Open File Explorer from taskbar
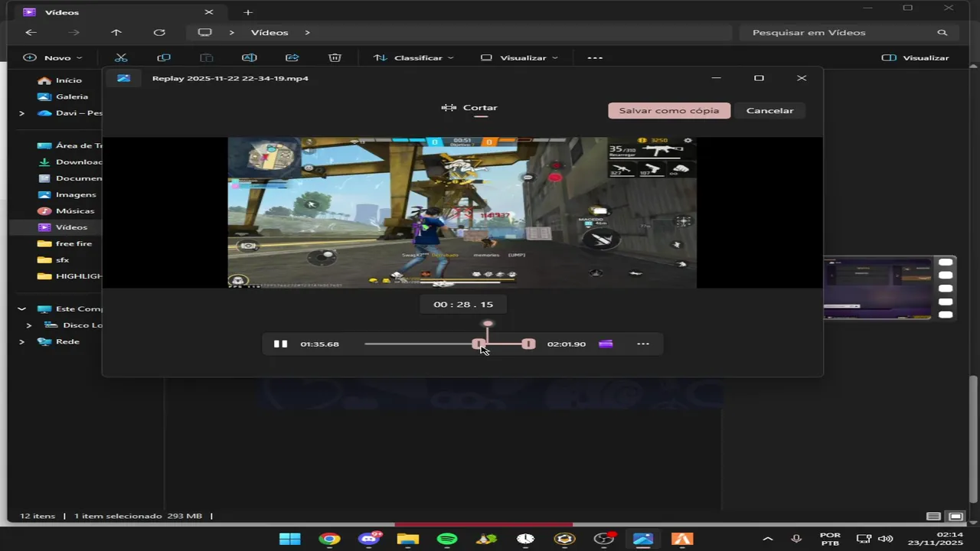 (x=407, y=539)
